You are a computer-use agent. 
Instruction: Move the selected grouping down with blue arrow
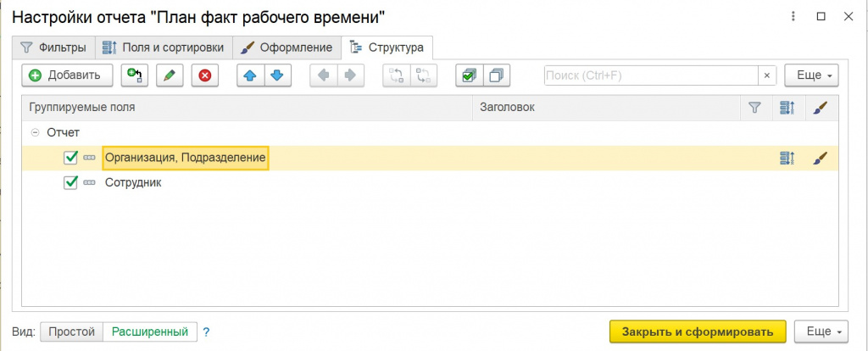[275, 75]
